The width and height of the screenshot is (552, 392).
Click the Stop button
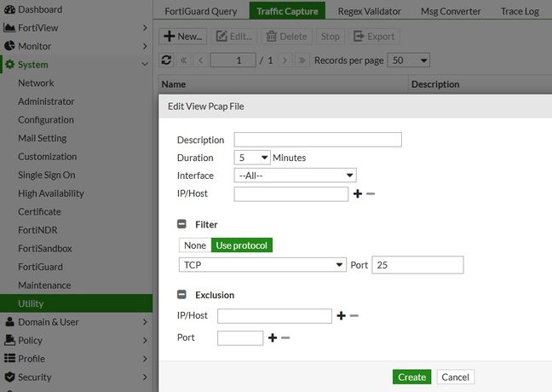pyautogui.click(x=330, y=37)
